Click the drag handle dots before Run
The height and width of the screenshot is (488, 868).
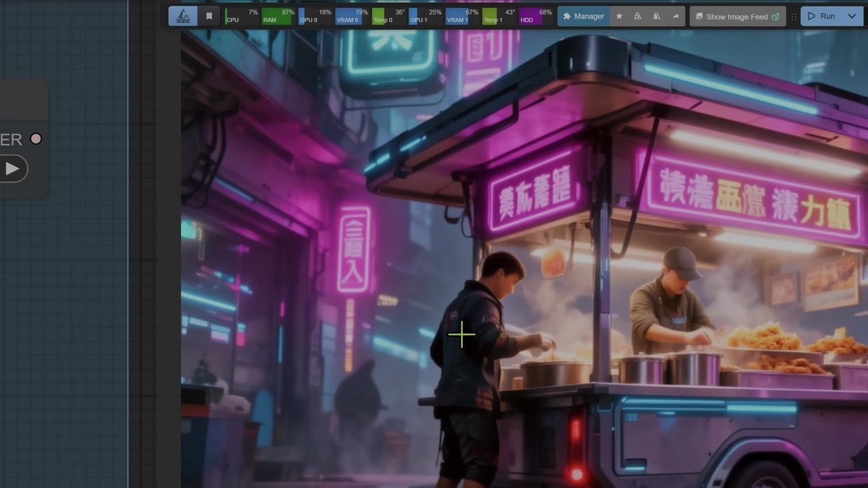click(x=793, y=16)
